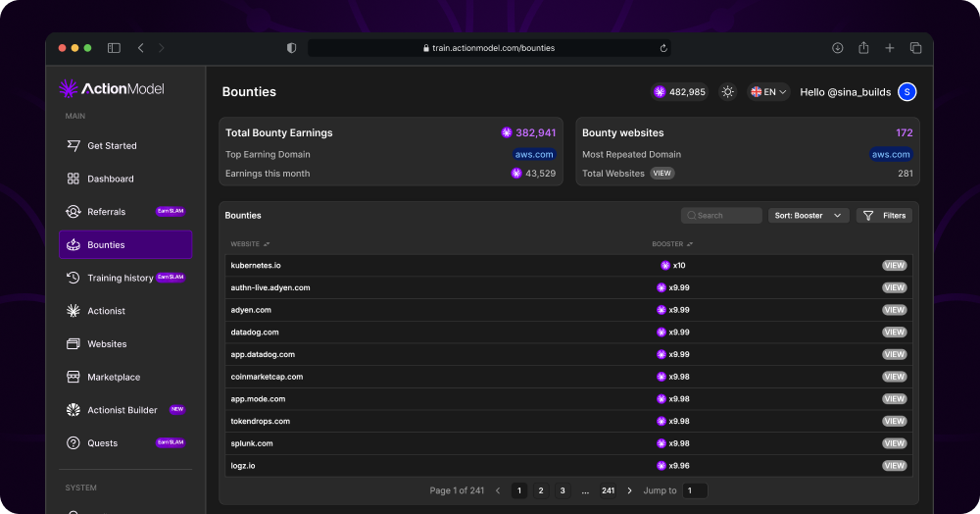Click the URL address bar
Image resolution: width=980 pixels, height=514 pixels.
[x=489, y=48]
